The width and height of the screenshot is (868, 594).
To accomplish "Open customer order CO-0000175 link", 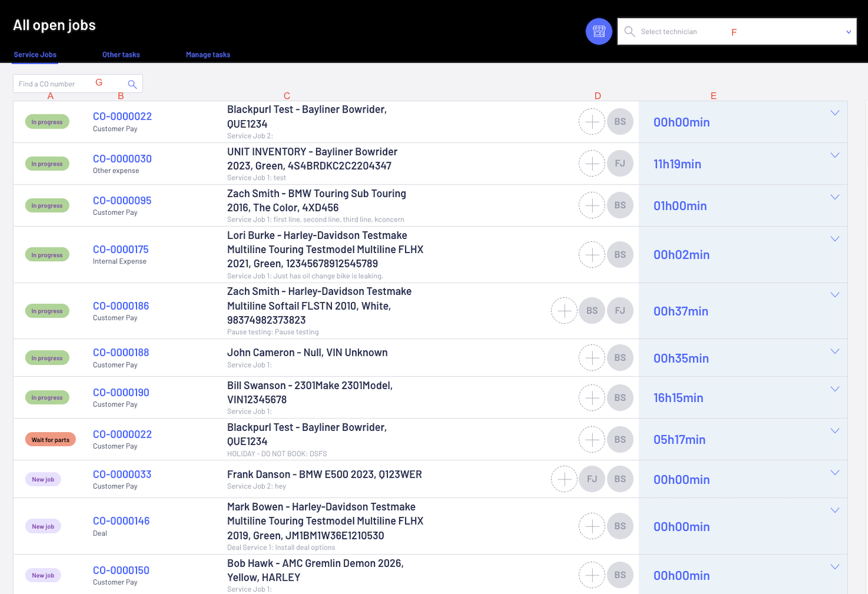I will point(121,250).
